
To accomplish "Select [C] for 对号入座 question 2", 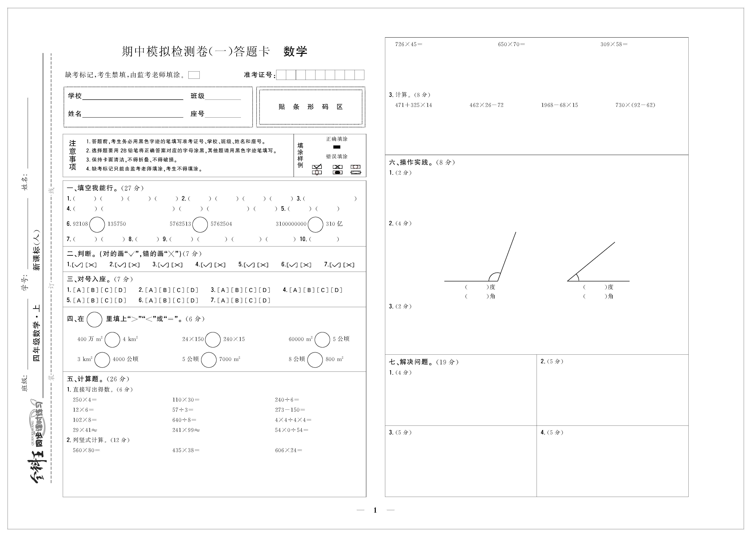I will tap(179, 290).
